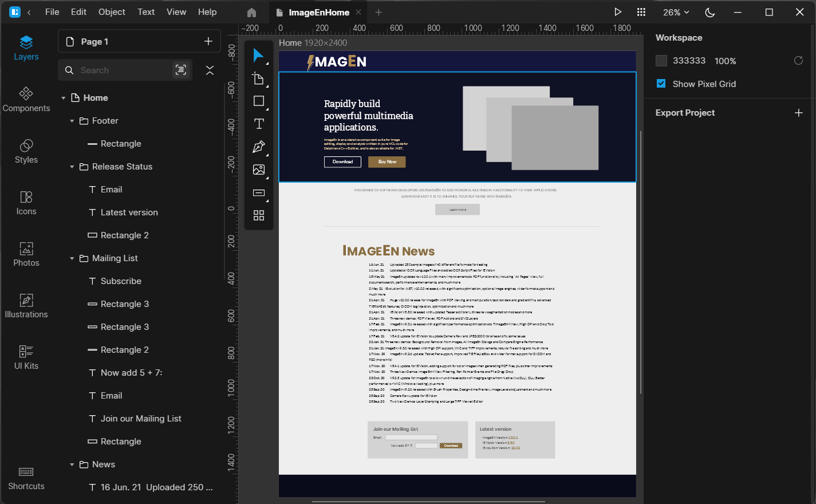Add an export preset for project
The image size is (816, 504).
coord(799,113)
